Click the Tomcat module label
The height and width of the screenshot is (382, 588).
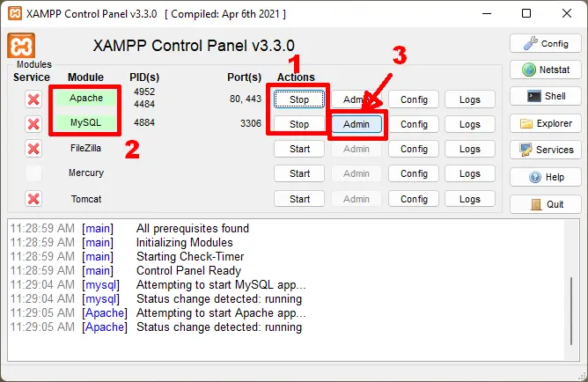86,199
